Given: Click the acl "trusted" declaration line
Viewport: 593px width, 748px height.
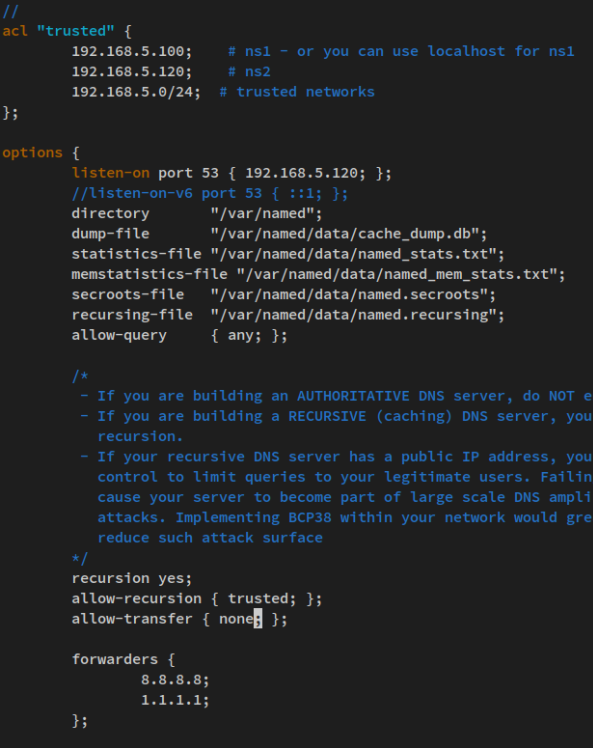Looking at the screenshot, I should [67, 31].
